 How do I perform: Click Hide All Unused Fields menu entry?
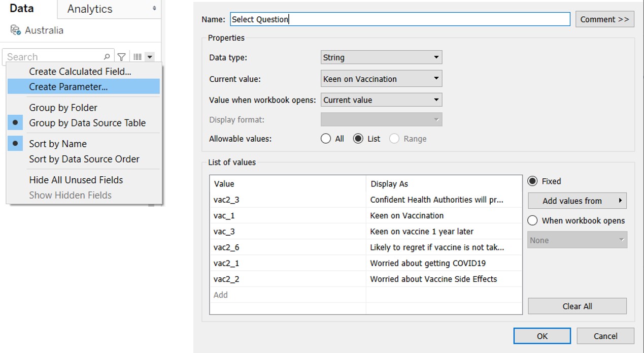76,180
